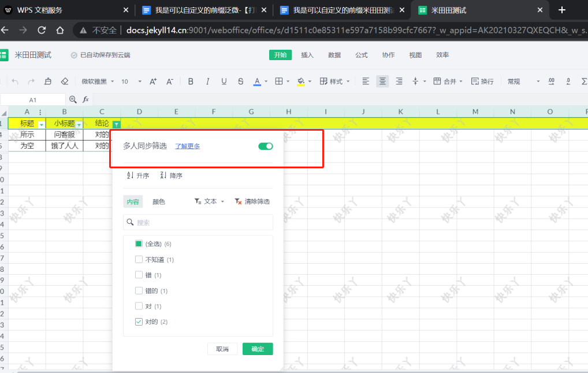Click the 清除筛选 clear filter button
The width and height of the screenshot is (588, 373).
252,202
